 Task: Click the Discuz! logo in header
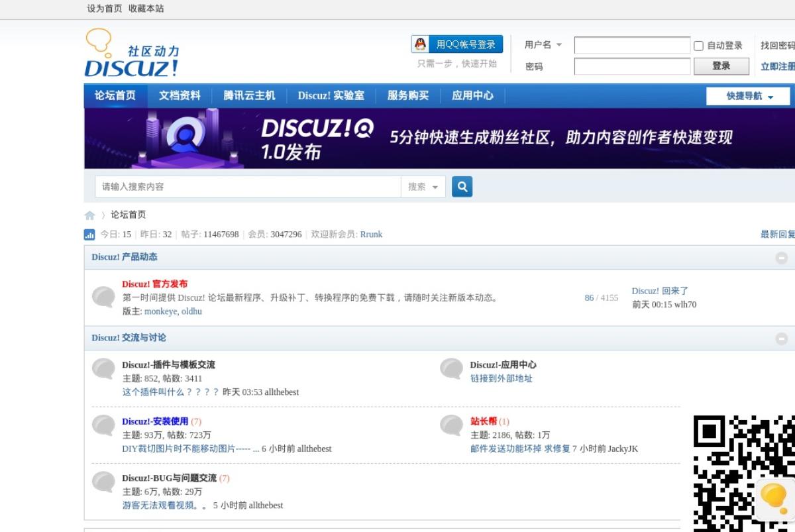click(x=132, y=52)
